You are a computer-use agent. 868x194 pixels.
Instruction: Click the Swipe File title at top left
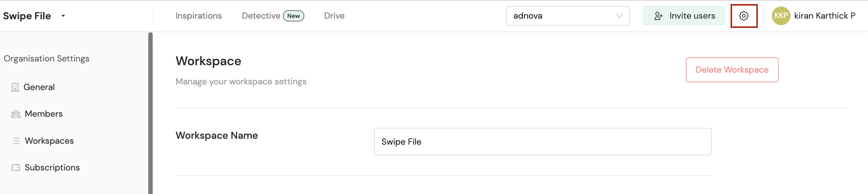27,16
